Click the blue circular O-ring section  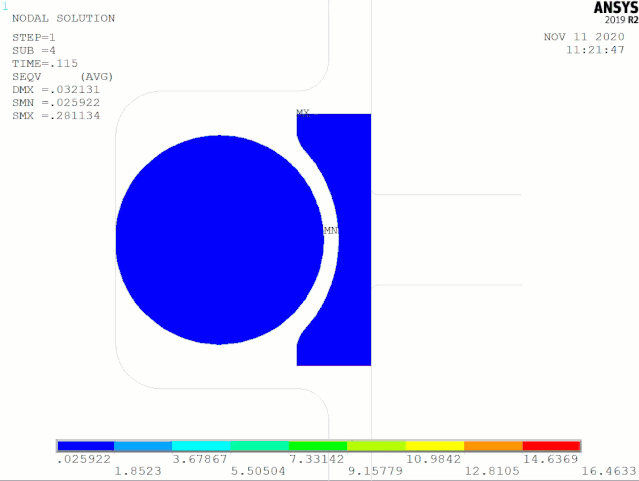220,240
